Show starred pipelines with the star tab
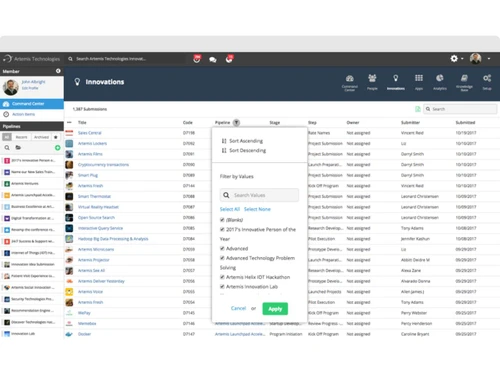Image resolution: width=500 pixels, height=375 pixels. [x=56, y=137]
